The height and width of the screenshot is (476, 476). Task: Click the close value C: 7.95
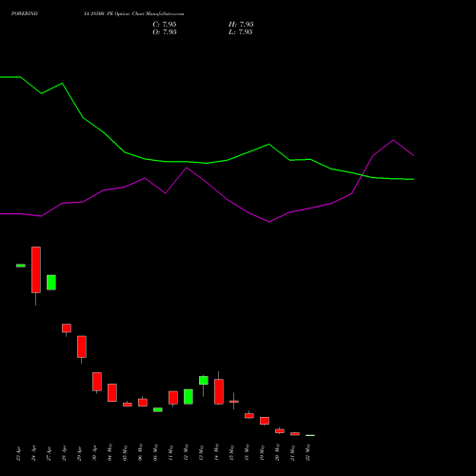165,25
